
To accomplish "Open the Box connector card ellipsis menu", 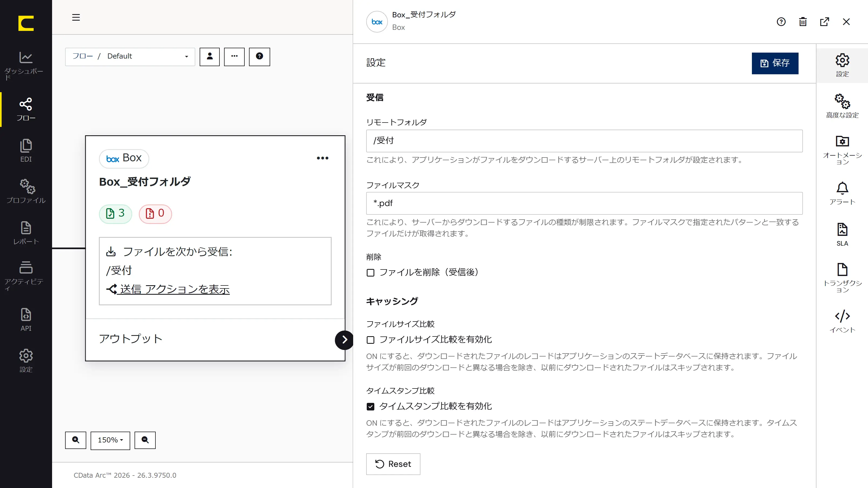I will 323,158.
